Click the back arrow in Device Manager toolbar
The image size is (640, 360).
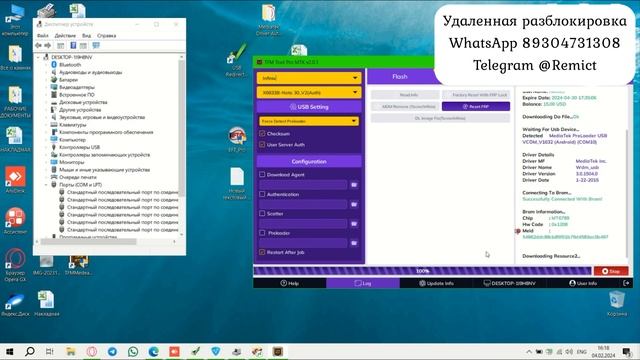tap(39, 45)
